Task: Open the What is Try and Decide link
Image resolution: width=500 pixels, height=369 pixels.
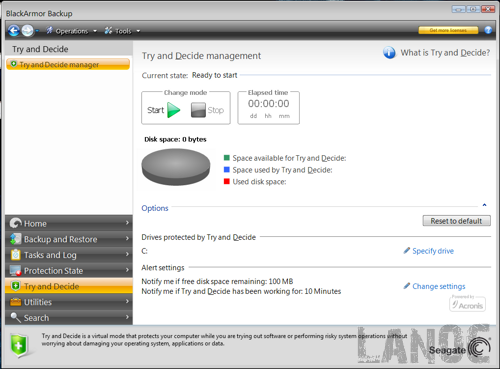Action: [445, 53]
